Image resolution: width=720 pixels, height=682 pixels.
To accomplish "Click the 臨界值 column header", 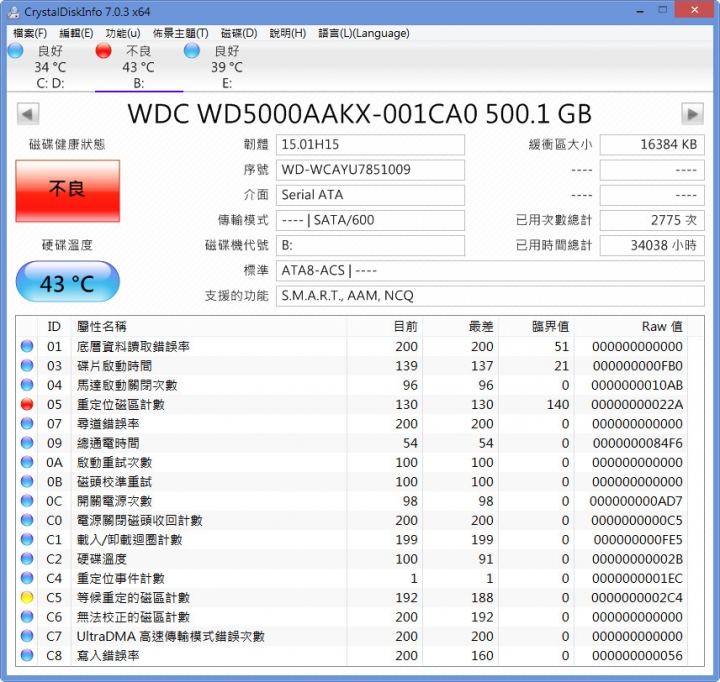I will (x=536, y=327).
